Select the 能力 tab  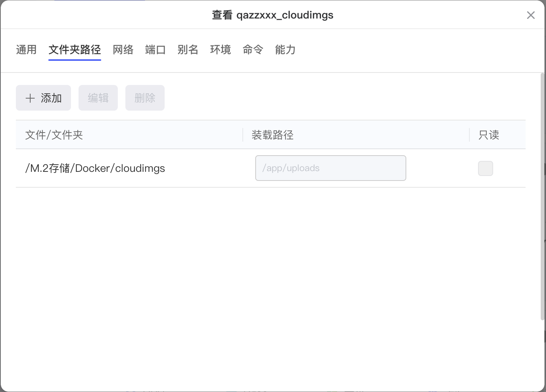click(285, 49)
